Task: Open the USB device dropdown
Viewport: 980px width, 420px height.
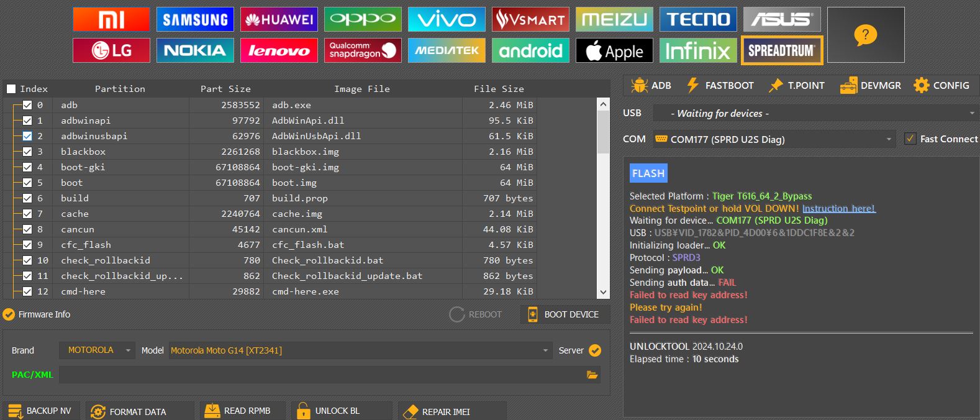Action: tap(815, 113)
